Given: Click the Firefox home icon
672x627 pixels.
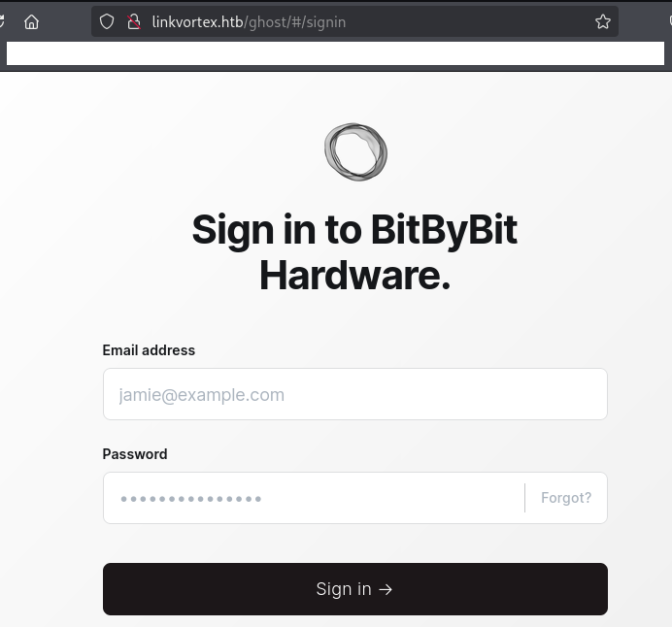Looking at the screenshot, I should (x=32, y=21).
